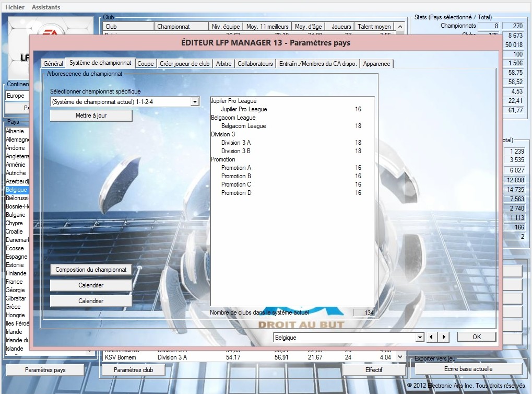Open the Entraîn./Membres du CA dispo. tab
Screen dimensions: 532x394
(x=318, y=64)
